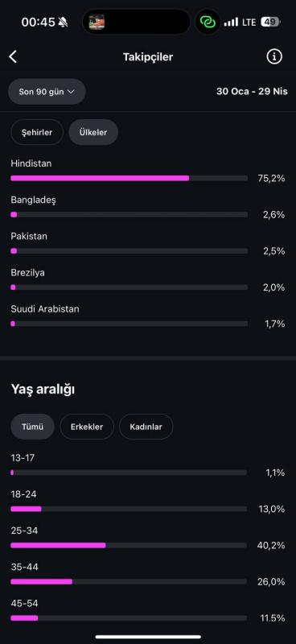Tap the 25-34 age group bar
Screen dimensions: 296x644
point(129,545)
